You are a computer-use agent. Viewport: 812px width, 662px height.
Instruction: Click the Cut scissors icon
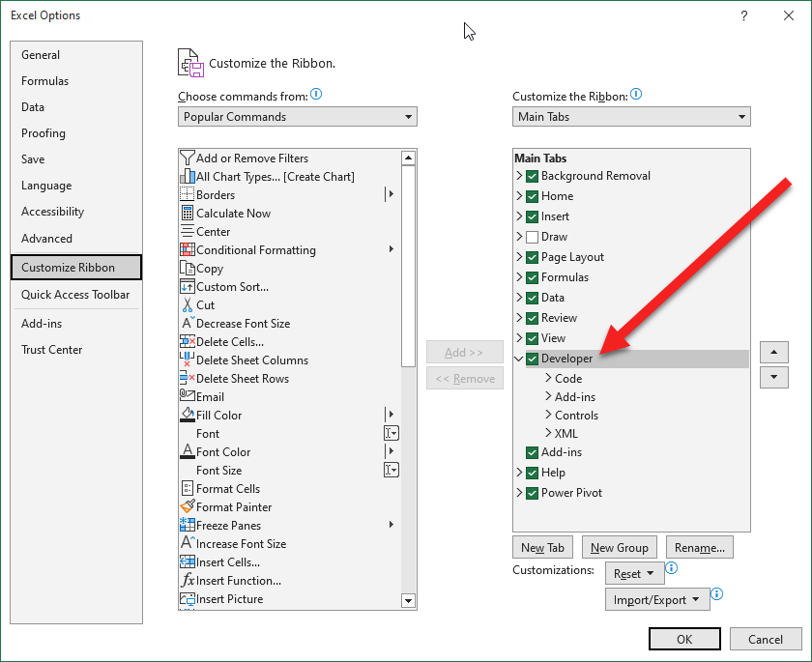point(187,304)
